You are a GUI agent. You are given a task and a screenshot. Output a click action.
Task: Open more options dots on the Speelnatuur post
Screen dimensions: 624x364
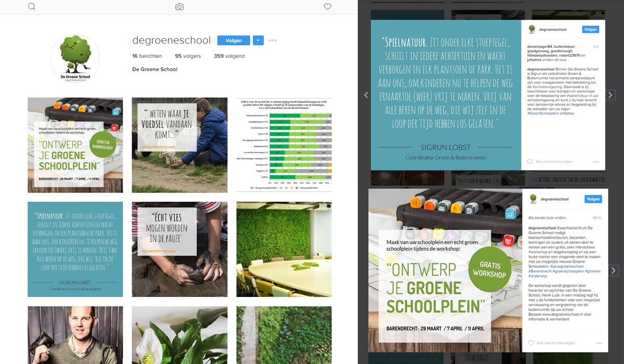click(x=597, y=162)
